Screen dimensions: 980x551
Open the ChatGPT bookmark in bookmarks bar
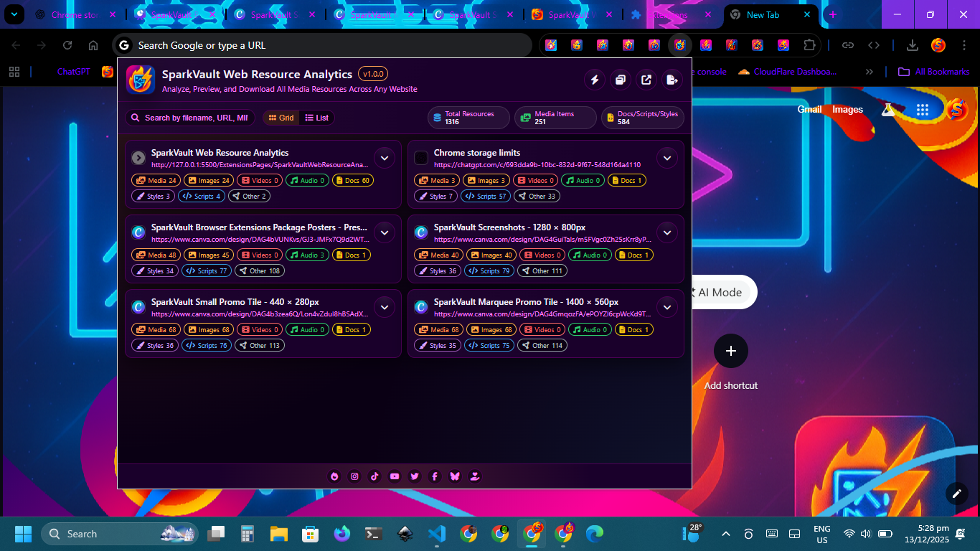click(73, 72)
